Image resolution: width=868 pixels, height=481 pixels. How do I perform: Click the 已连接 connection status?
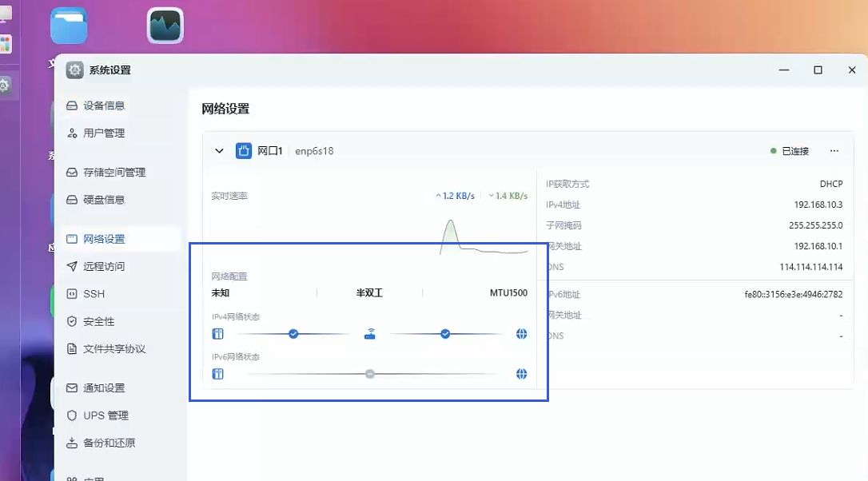(x=790, y=151)
